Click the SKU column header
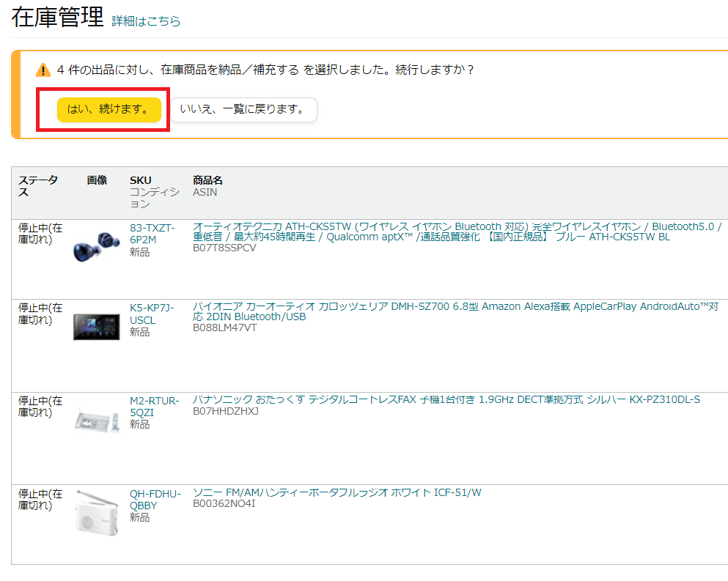 pos(141,180)
